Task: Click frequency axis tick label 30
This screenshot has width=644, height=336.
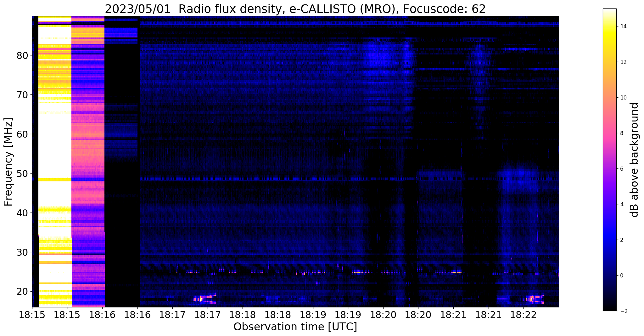Action: click(22, 252)
